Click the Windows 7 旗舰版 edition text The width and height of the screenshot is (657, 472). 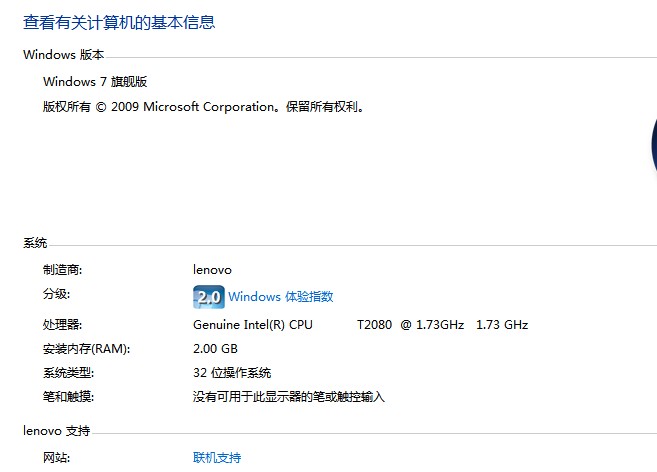(x=95, y=81)
